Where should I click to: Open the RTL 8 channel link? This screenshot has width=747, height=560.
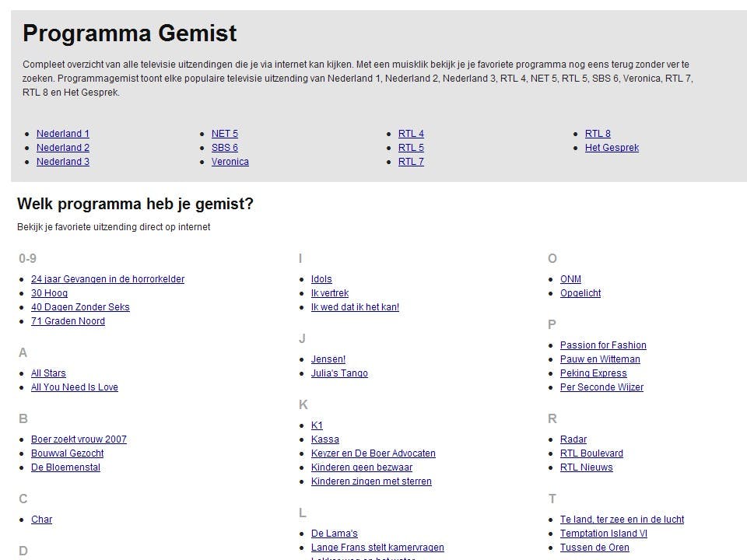tap(598, 134)
